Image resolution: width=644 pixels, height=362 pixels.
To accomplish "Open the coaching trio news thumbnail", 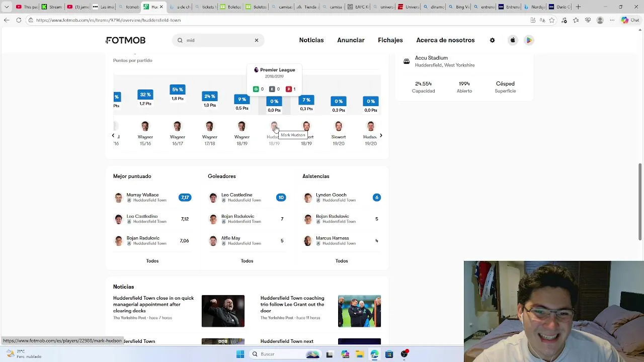I will click(x=359, y=311).
